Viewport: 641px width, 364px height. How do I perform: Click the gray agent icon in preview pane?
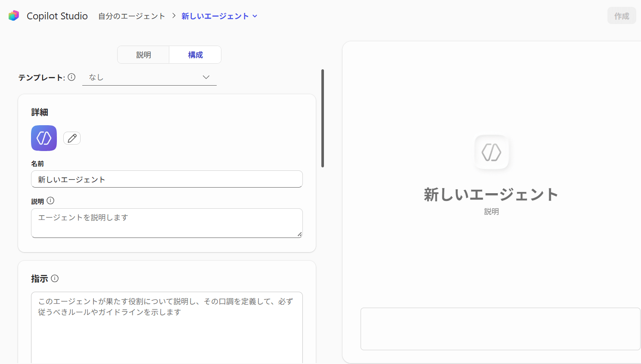(492, 152)
